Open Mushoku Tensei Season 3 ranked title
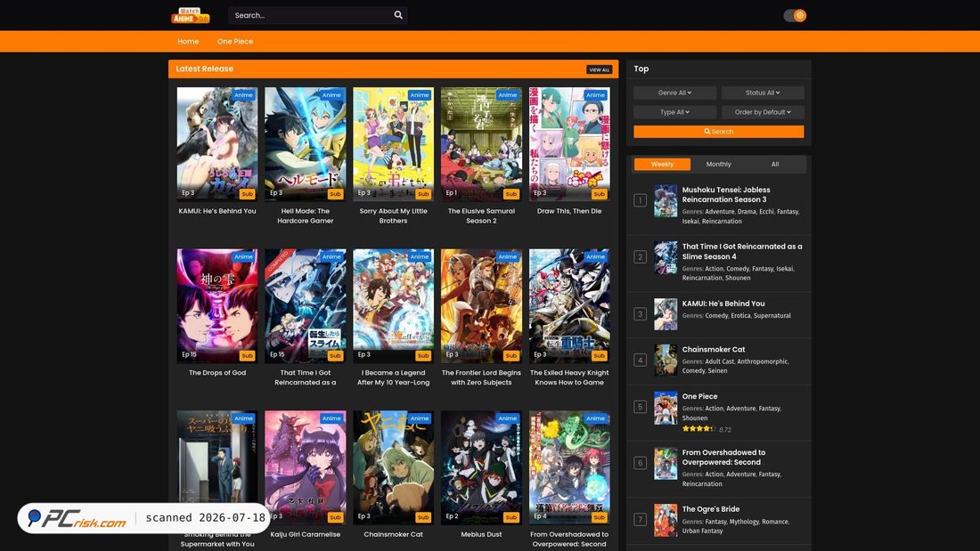 [x=725, y=195]
